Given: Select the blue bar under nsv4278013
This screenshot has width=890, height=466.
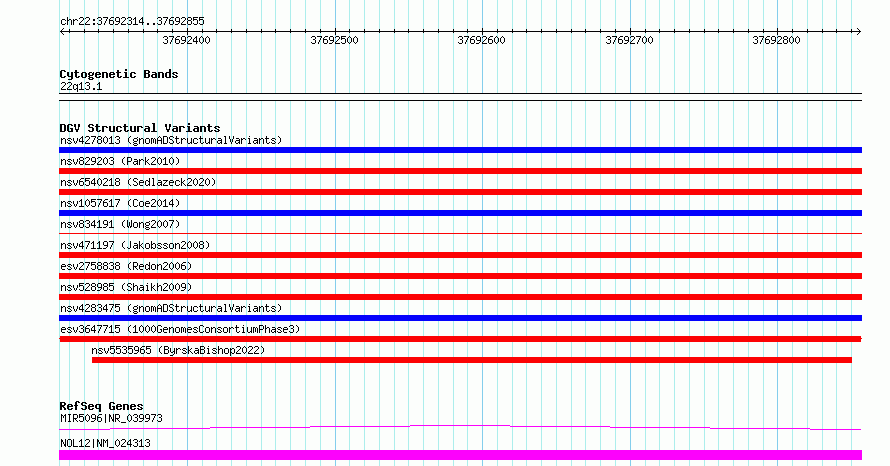Looking at the screenshot, I should click(460, 150).
